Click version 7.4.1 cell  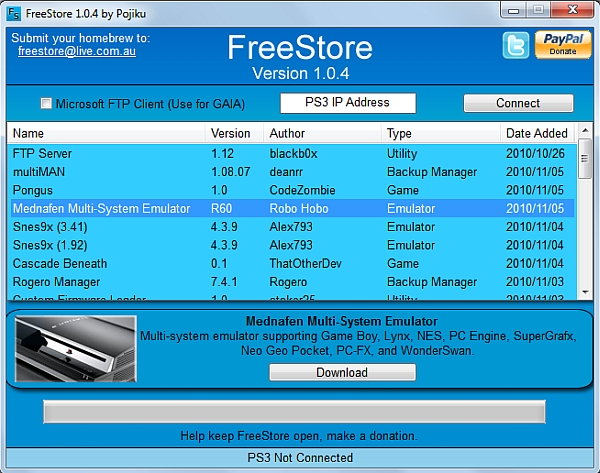[x=224, y=282]
